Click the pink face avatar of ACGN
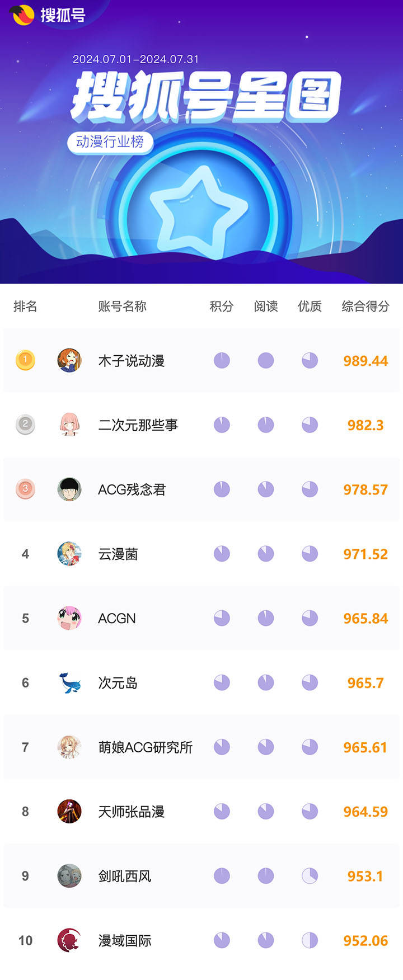403x980 pixels. pyautogui.click(x=69, y=618)
